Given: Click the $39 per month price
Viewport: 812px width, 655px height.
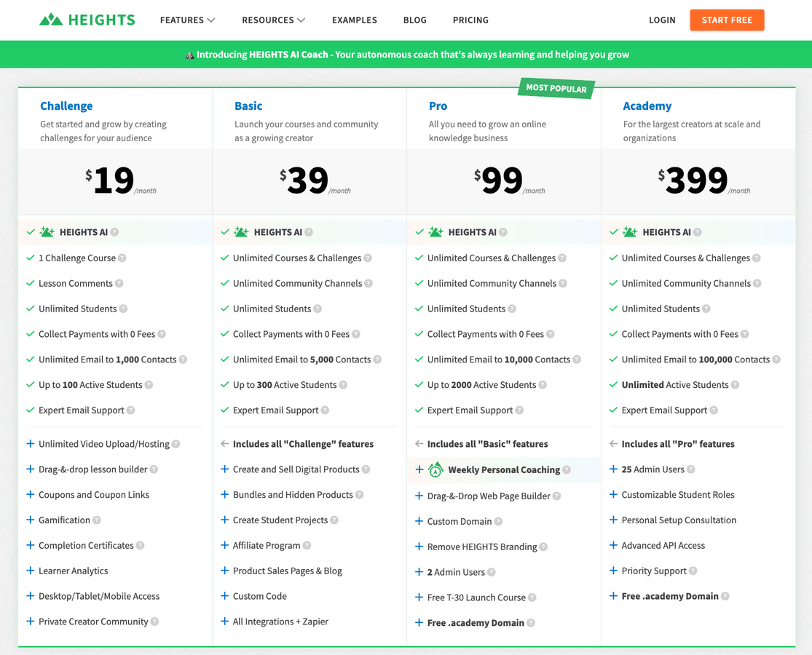Looking at the screenshot, I should pos(315,180).
